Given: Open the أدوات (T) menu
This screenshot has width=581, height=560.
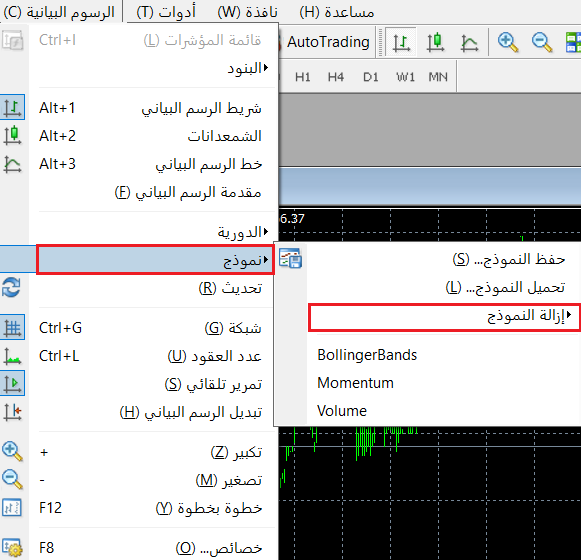Looking at the screenshot, I should point(166,12).
